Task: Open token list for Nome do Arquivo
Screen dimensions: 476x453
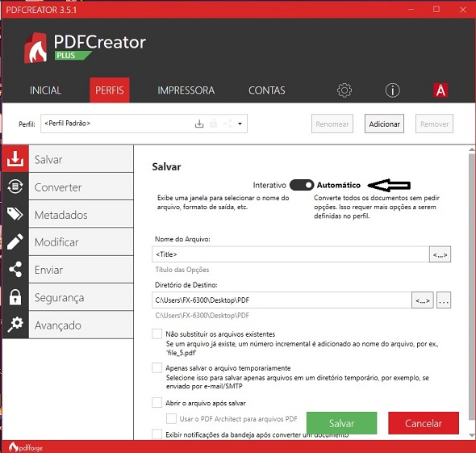Action: tap(440, 254)
